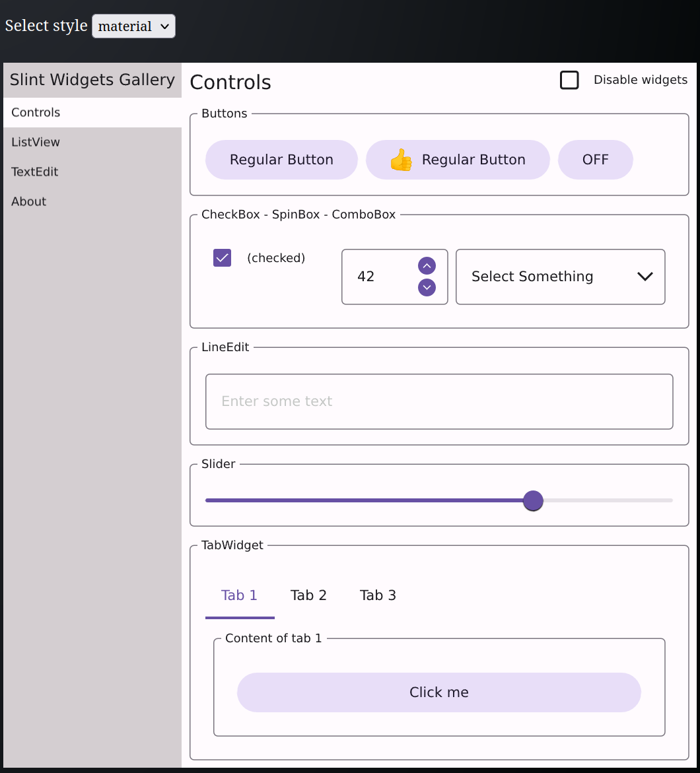Click the purple slider handle

[532, 500]
